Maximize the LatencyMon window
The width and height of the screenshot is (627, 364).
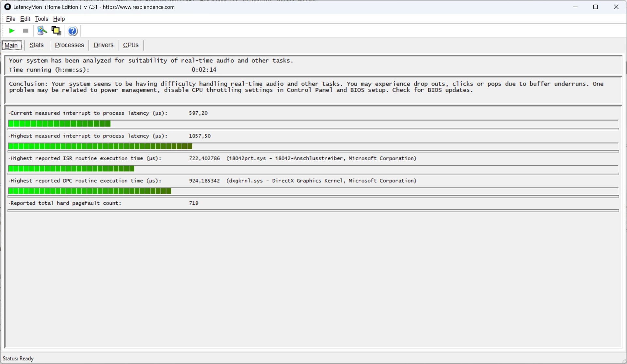pos(595,7)
